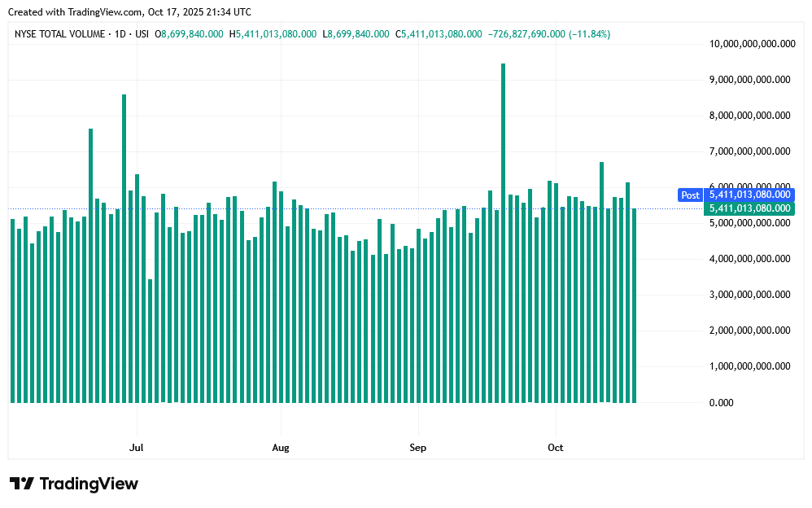Screen dimensions: 812x508
Task: Click the close value in the legend
Action: coord(440,34)
